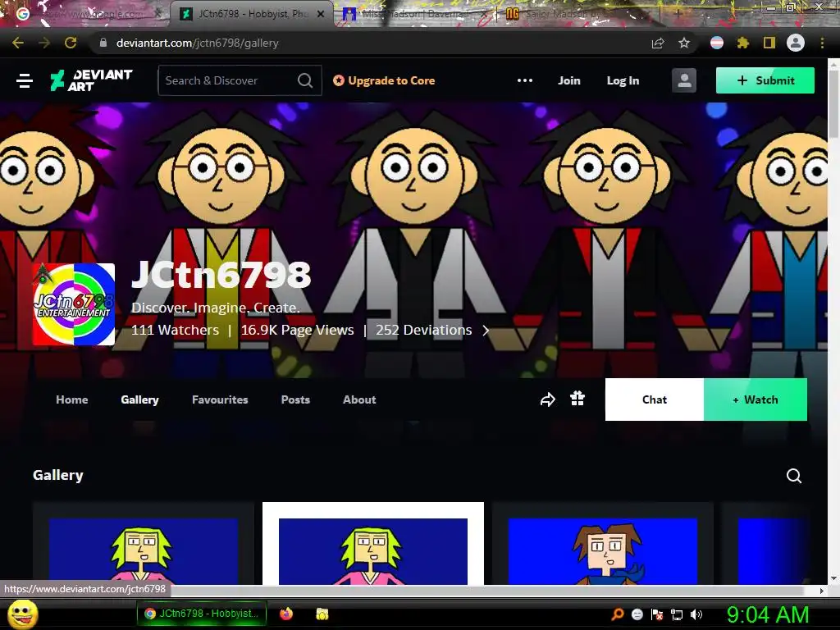Open the Chrome profile avatar
Screen dimensions: 840x630
[x=796, y=43]
